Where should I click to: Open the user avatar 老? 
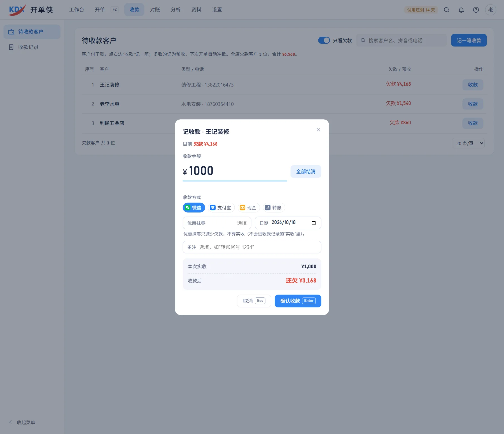pyautogui.click(x=491, y=10)
